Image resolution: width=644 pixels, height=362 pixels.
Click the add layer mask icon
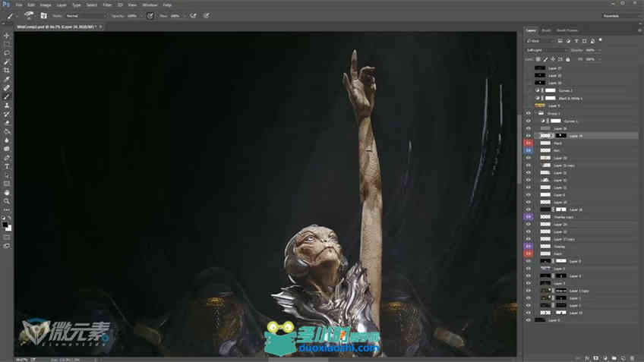click(596, 358)
